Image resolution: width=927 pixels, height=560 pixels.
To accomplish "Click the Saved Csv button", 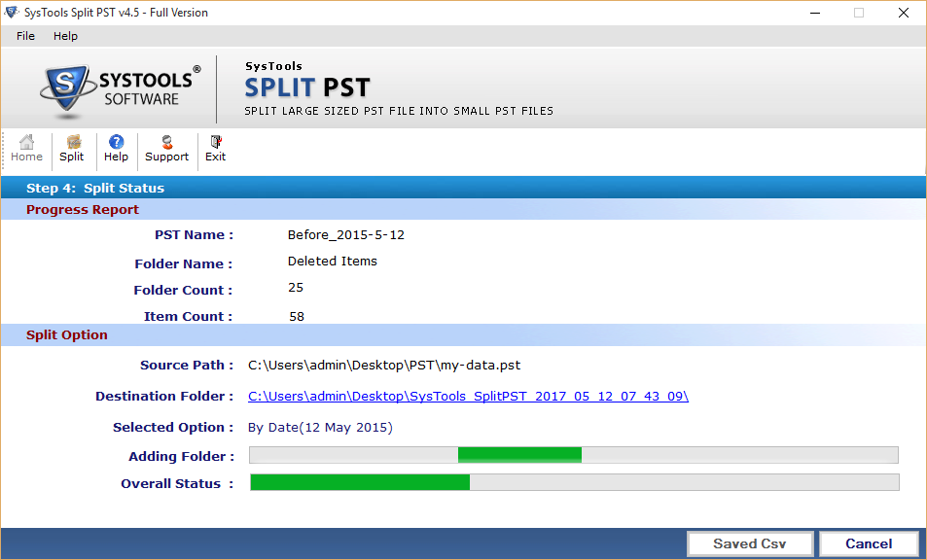I will pos(750,543).
